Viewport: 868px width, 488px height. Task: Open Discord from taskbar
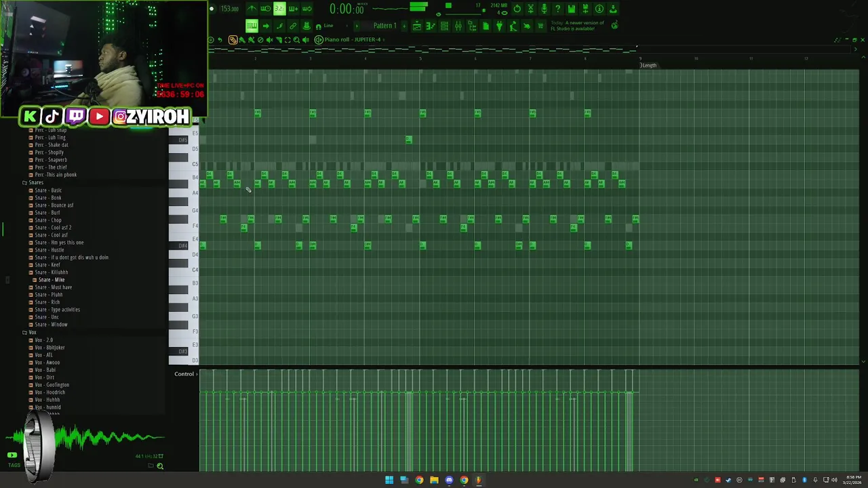tap(449, 480)
